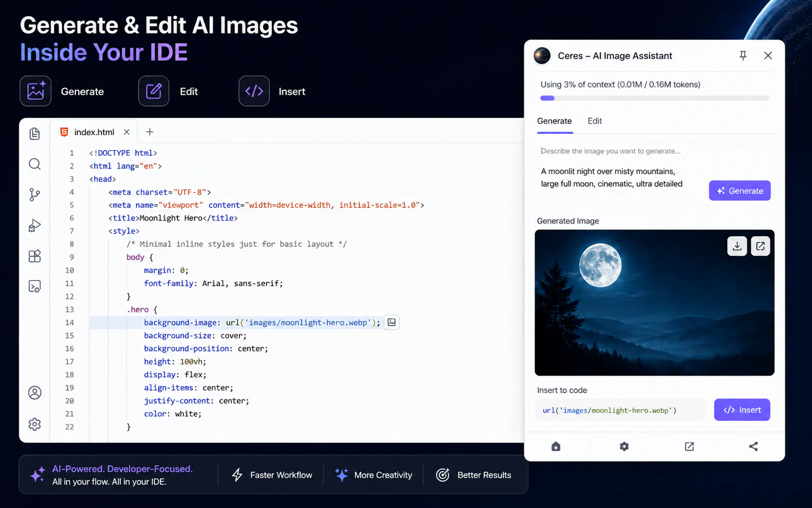Click the "Using 3% of context" token text
Viewport: 812px width, 508px height.
(x=621, y=84)
